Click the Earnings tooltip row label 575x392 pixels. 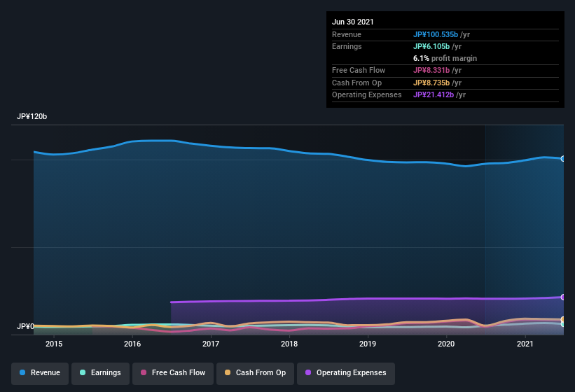point(347,46)
